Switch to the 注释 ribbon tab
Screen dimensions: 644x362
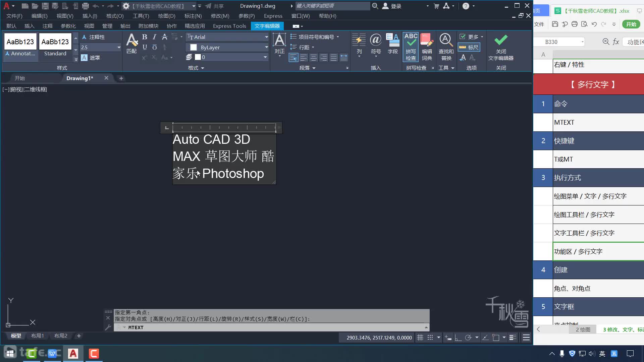pos(48,26)
